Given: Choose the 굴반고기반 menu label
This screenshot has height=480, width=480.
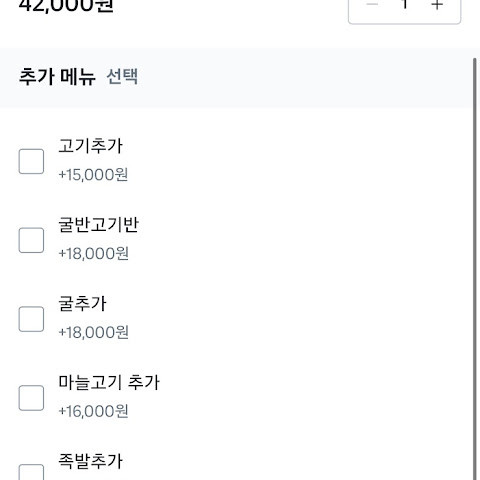Looking at the screenshot, I should point(98,225).
